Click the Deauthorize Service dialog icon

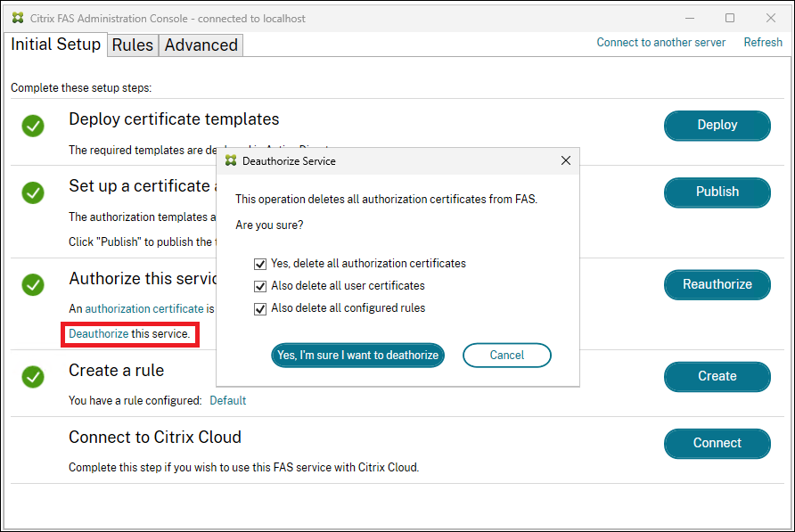click(231, 161)
